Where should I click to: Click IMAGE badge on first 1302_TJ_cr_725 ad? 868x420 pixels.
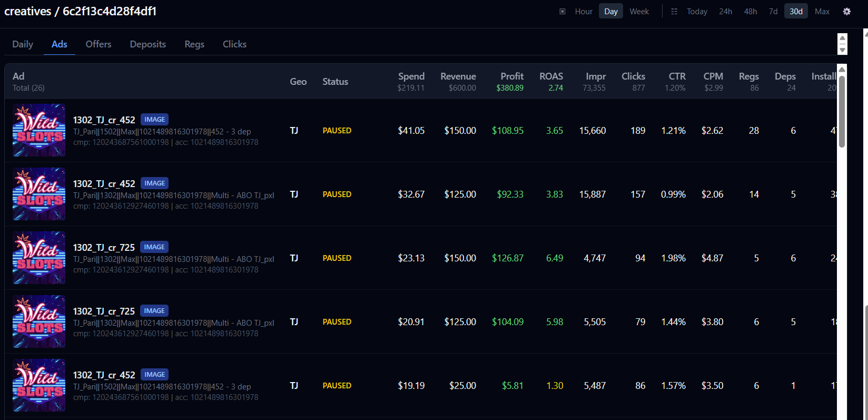(154, 247)
